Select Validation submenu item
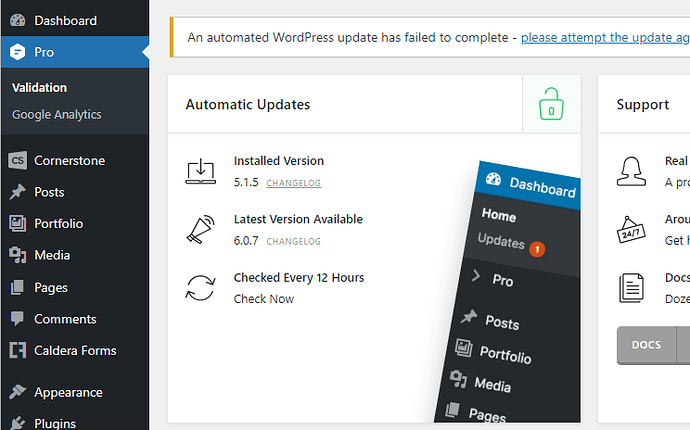Image resolution: width=690 pixels, height=430 pixels. [39, 88]
